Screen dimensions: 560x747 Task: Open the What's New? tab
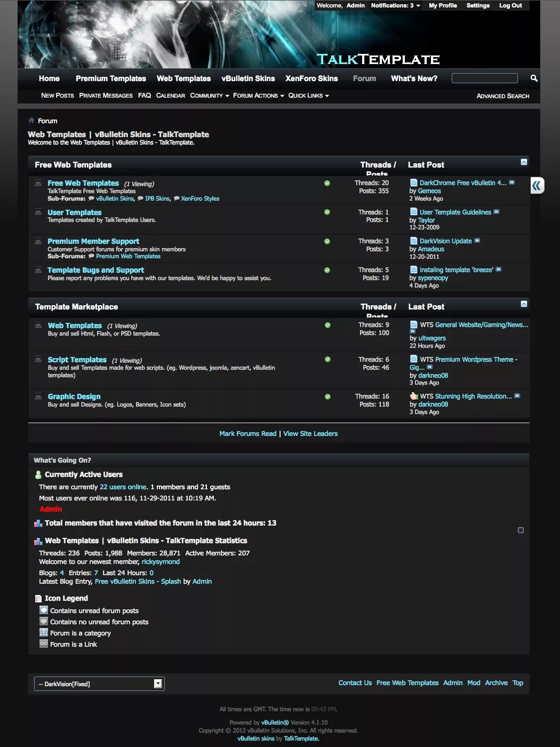coord(414,78)
